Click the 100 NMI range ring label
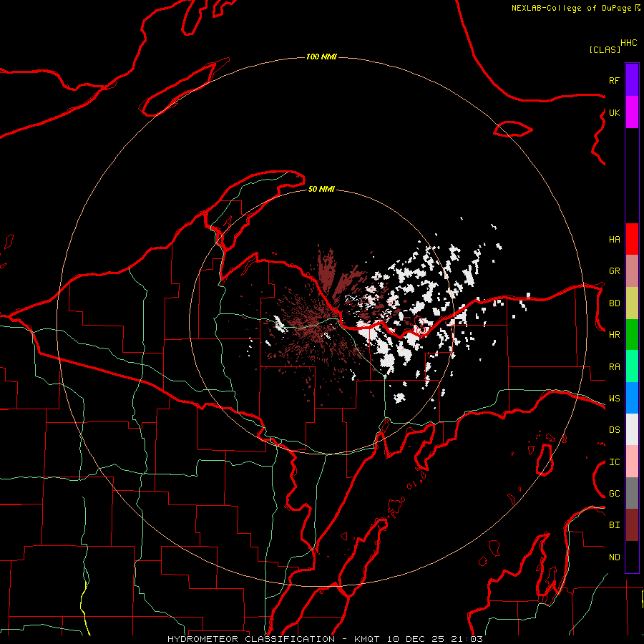Screen dimensions: 644x644 point(321,57)
